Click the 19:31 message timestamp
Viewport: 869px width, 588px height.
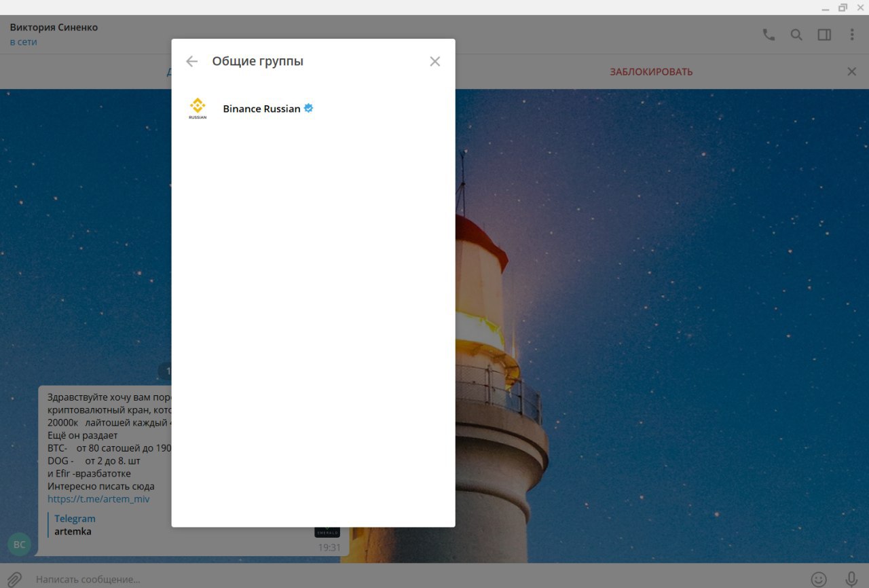329,547
